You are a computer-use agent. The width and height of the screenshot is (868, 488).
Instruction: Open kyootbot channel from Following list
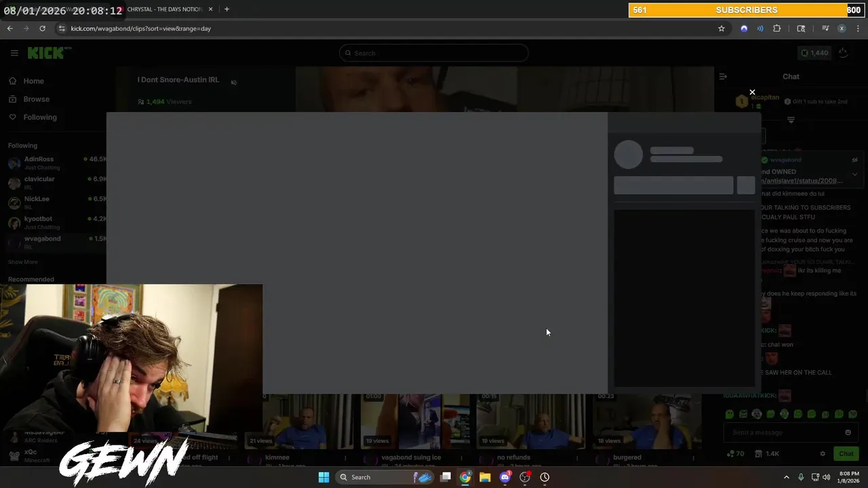tap(57, 222)
